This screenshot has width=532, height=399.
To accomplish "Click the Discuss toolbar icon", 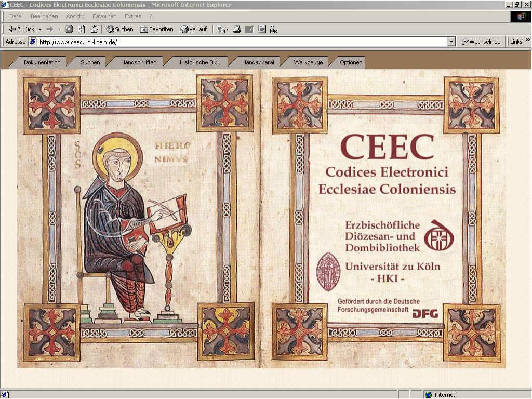I will click(x=262, y=30).
